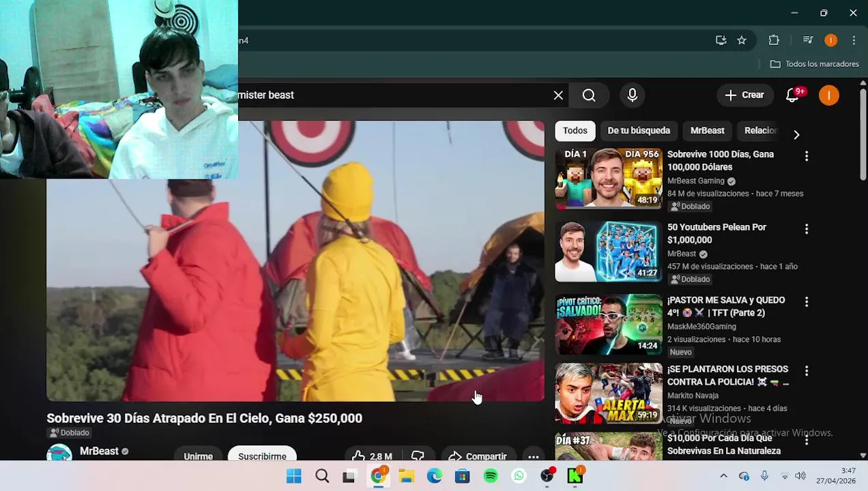Image resolution: width=868 pixels, height=491 pixels.
Task: Click in the mister beast search field
Action: [391, 95]
